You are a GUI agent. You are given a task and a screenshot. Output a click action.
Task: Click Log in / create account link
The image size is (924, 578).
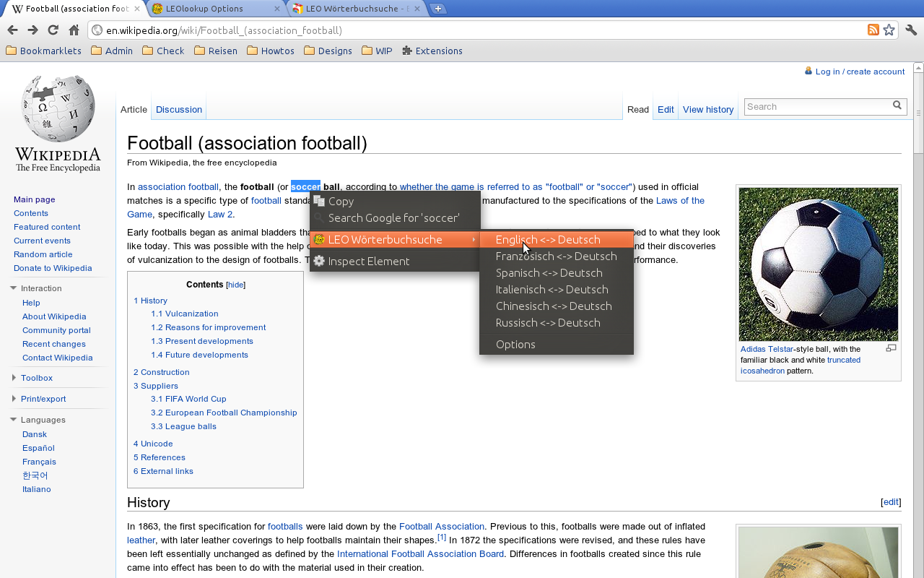tap(859, 72)
